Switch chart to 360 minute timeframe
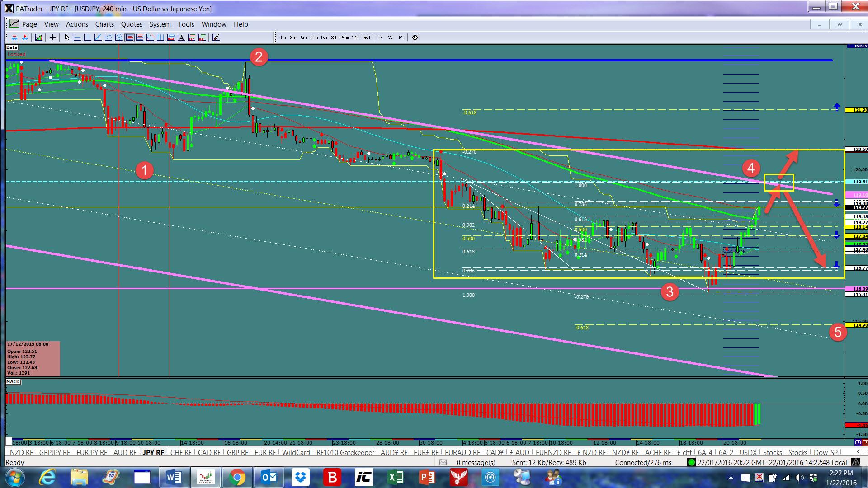Image resolution: width=868 pixels, height=488 pixels. click(x=366, y=38)
